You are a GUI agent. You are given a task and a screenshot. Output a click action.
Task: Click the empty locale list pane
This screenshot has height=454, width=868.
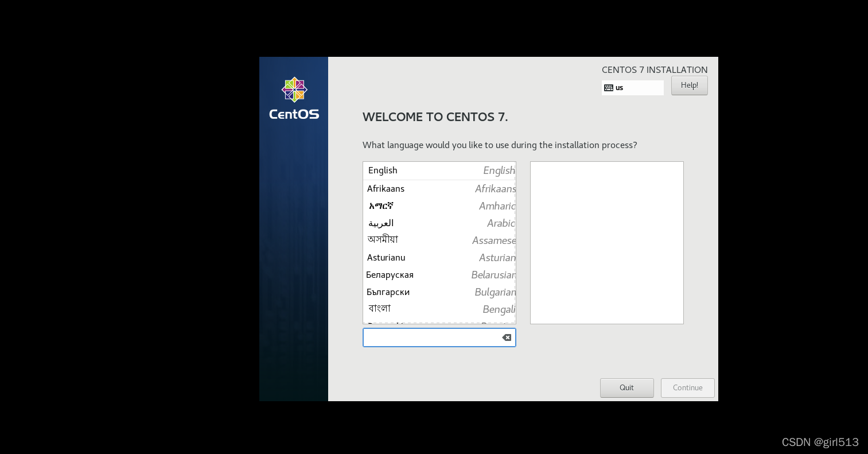point(606,243)
